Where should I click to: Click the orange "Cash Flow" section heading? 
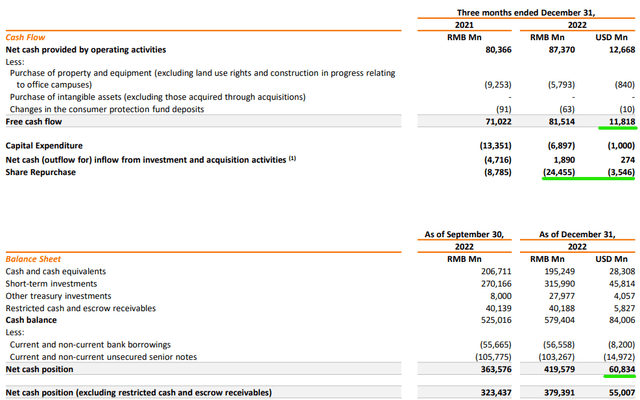(x=25, y=37)
